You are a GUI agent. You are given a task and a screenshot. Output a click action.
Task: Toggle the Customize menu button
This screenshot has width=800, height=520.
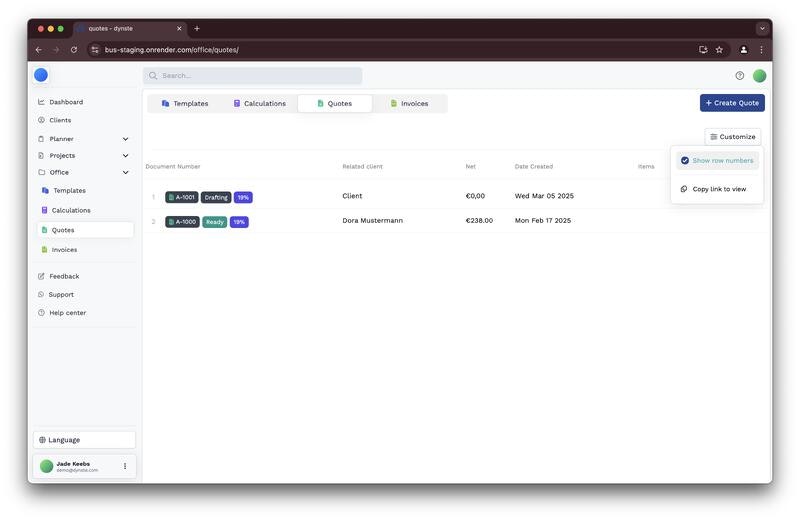click(733, 137)
